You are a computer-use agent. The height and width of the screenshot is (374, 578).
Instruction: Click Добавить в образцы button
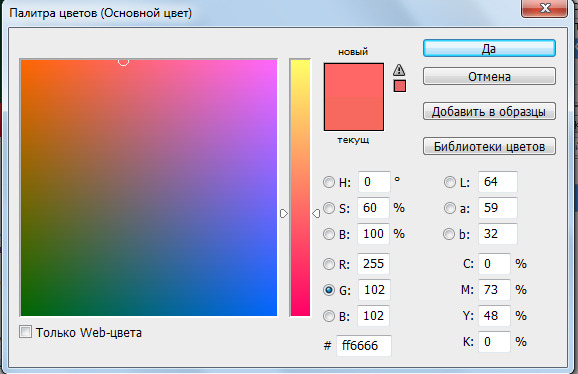489,111
